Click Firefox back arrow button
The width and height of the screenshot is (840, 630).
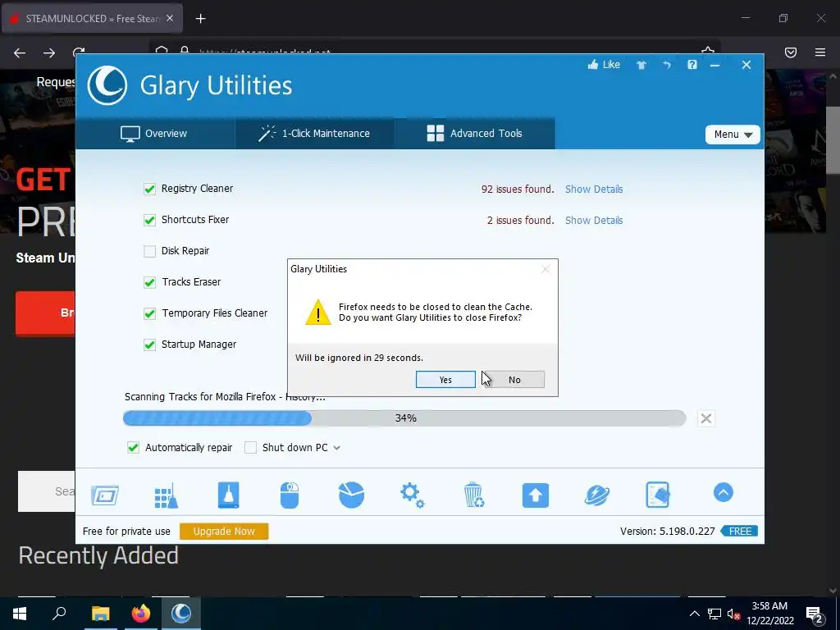20,52
